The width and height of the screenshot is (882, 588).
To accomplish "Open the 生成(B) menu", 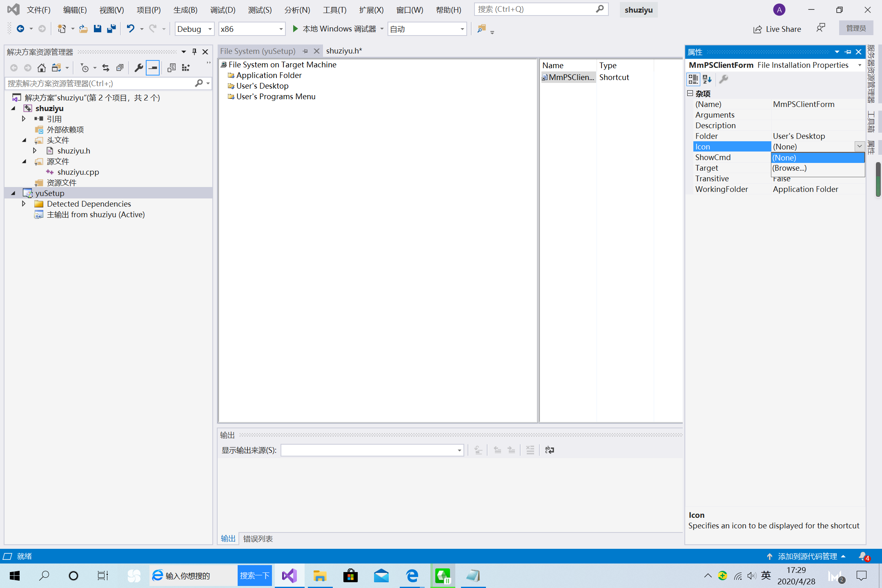I will tap(185, 10).
